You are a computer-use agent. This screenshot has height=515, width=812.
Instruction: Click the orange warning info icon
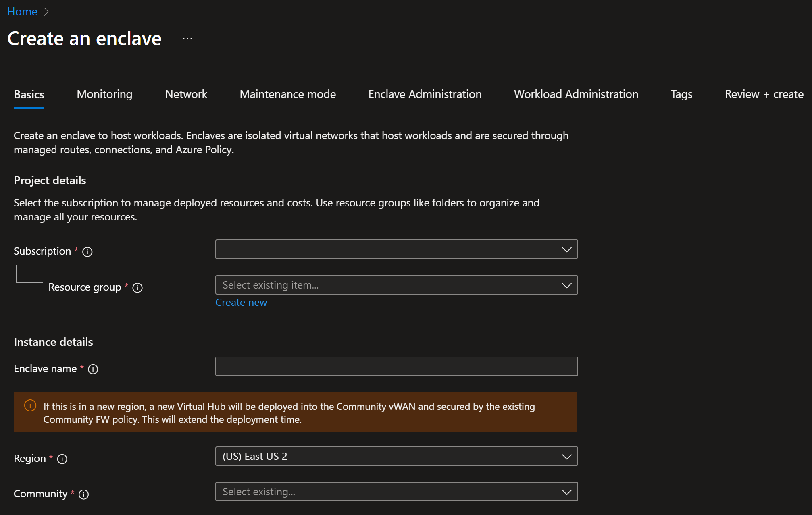pos(30,405)
